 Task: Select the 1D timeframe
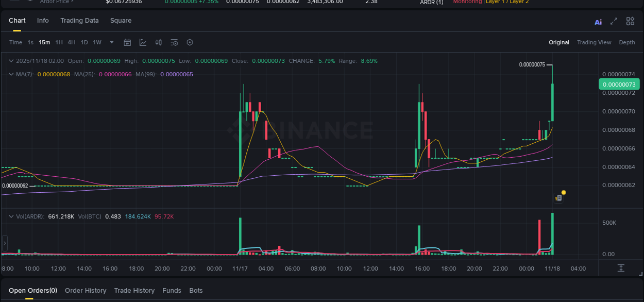coord(84,42)
